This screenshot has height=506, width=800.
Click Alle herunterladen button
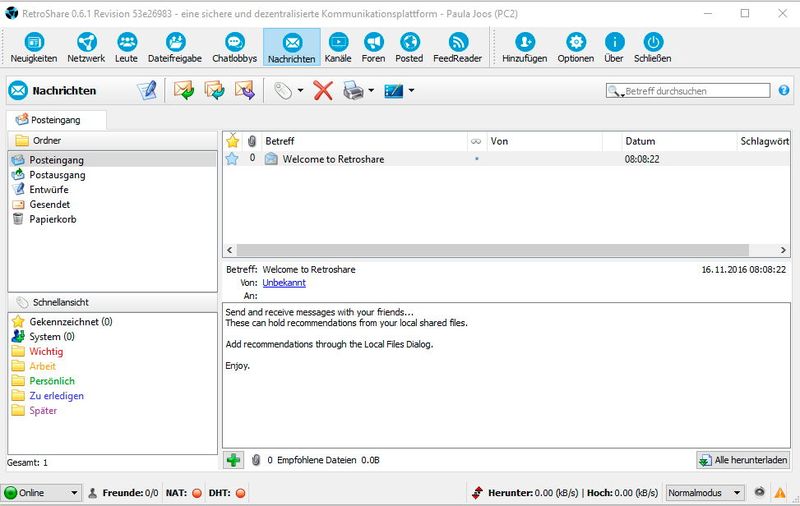click(743, 460)
